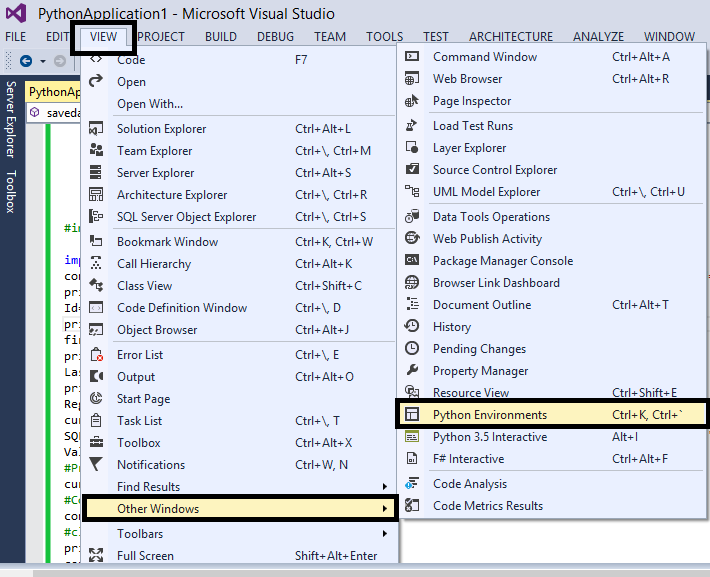The width and height of the screenshot is (710, 577).
Task: Click the Toolbox menu icon
Action: (x=96, y=442)
